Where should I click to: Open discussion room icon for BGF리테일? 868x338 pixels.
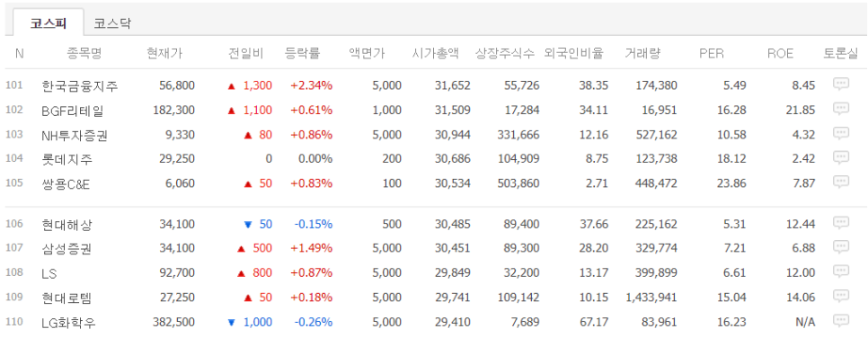coord(841,109)
